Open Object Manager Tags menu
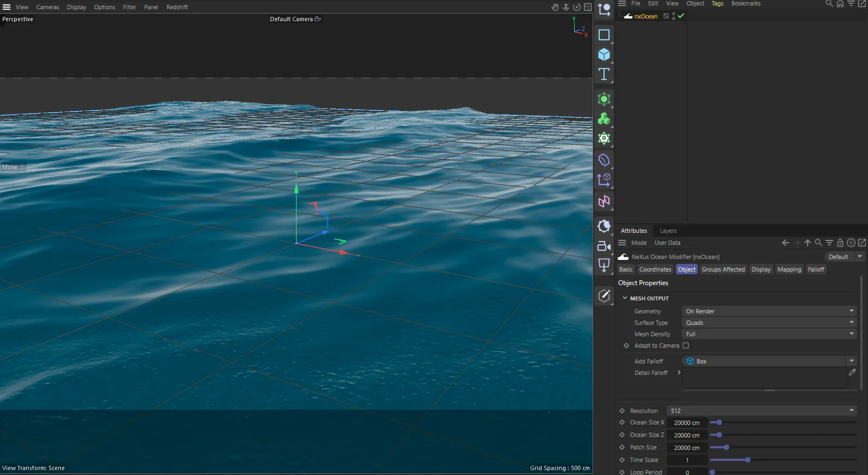Viewport: 868px width, 475px height. (x=718, y=3)
